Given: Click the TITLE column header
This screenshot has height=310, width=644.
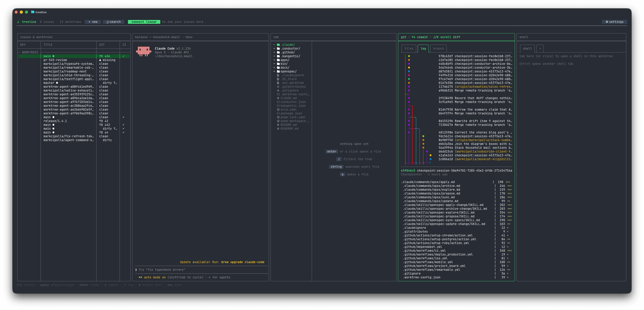Looking at the screenshot, I should point(48,45).
